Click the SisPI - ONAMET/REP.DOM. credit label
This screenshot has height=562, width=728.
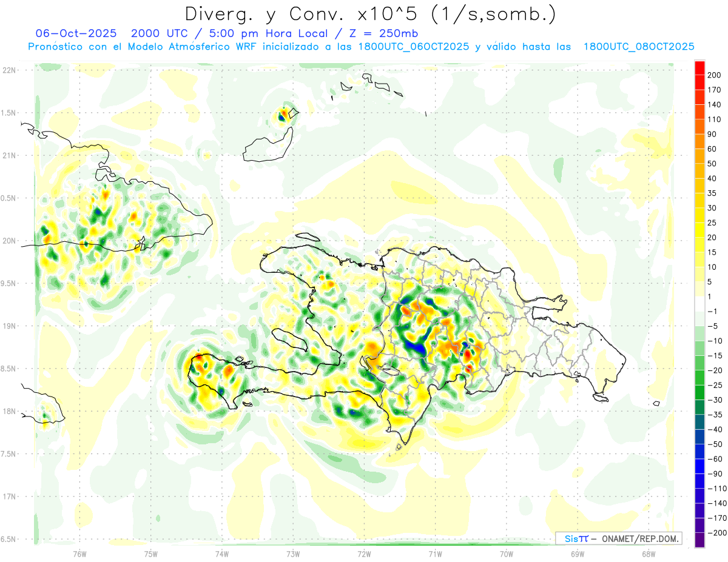pyautogui.click(x=618, y=538)
